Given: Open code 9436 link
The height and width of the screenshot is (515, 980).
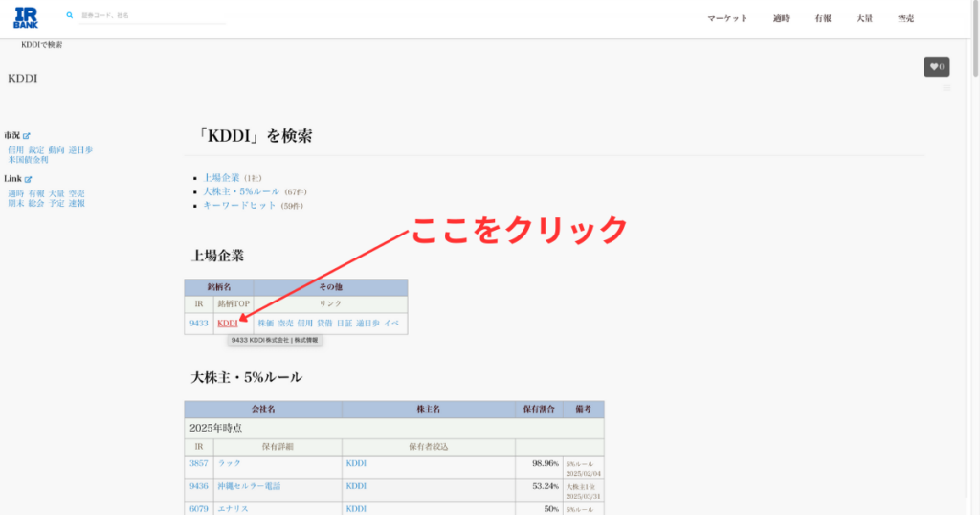Looking at the screenshot, I should pos(199,486).
